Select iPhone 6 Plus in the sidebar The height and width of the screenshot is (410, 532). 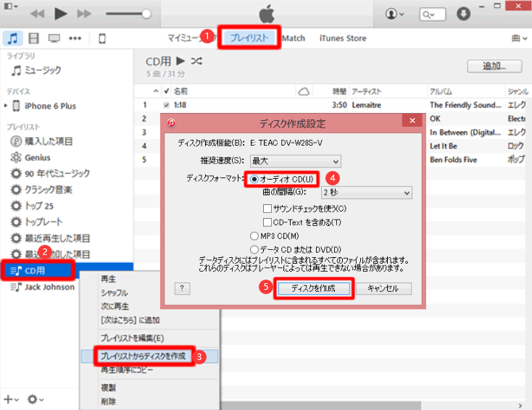44,106
